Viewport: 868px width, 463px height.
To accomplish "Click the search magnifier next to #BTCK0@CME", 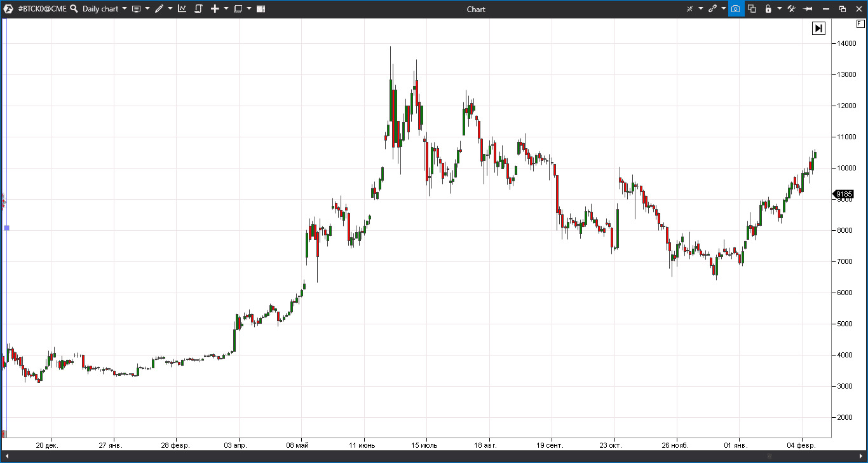I will click(x=74, y=9).
